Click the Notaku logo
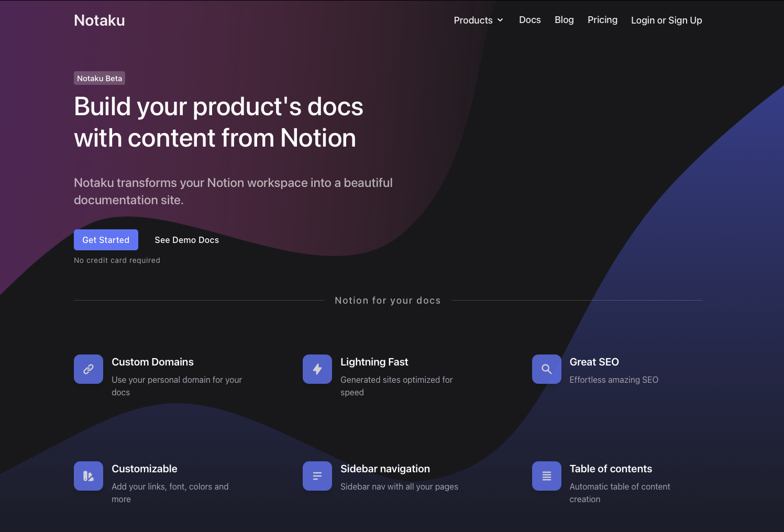This screenshot has width=784, height=532. [100, 20]
